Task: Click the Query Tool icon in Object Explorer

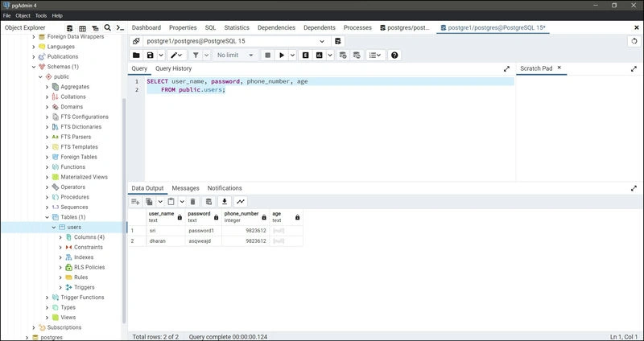Action: (70, 28)
